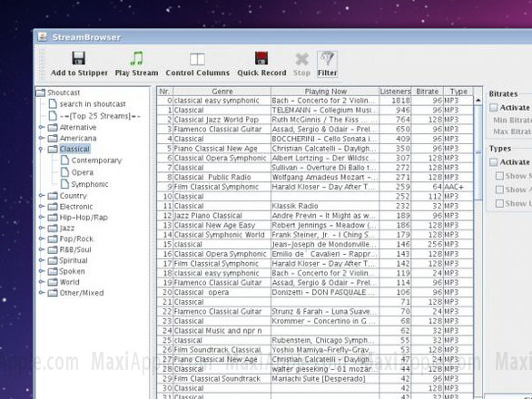Select the 'Klassik Radio' stream row

315,206
